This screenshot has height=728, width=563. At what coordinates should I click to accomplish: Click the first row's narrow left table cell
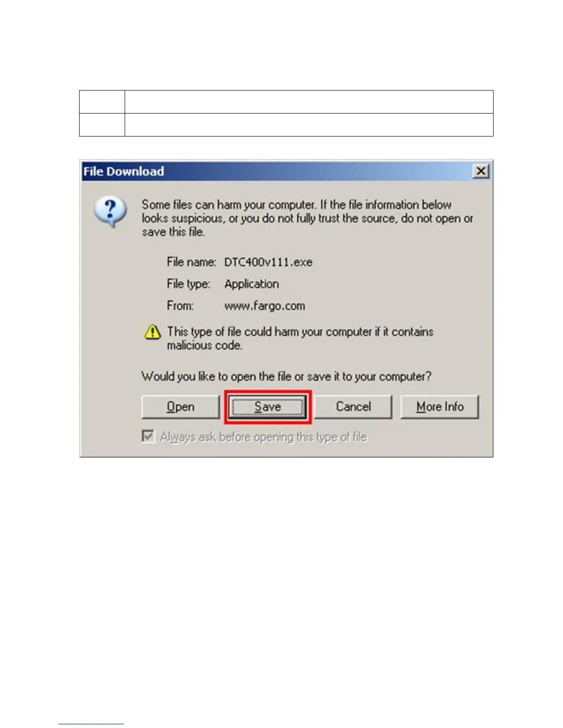pyautogui.click(x=102, y=102)
